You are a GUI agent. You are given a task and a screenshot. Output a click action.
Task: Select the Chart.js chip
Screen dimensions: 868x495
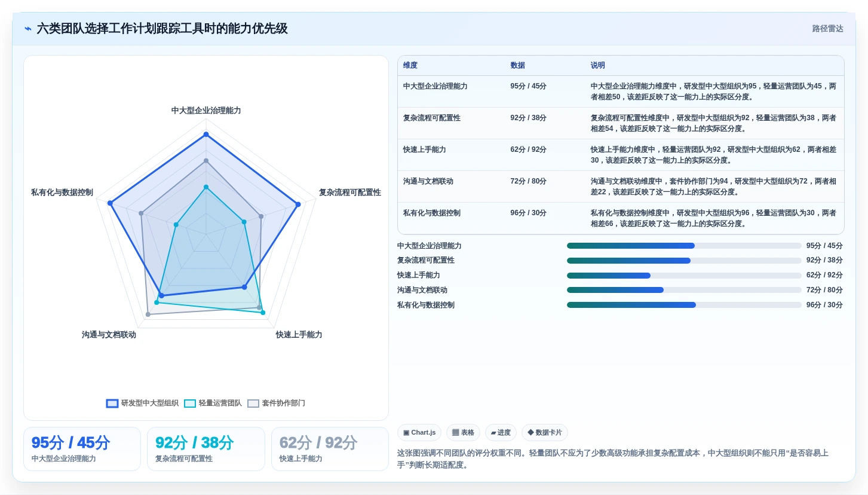[419, 433]
